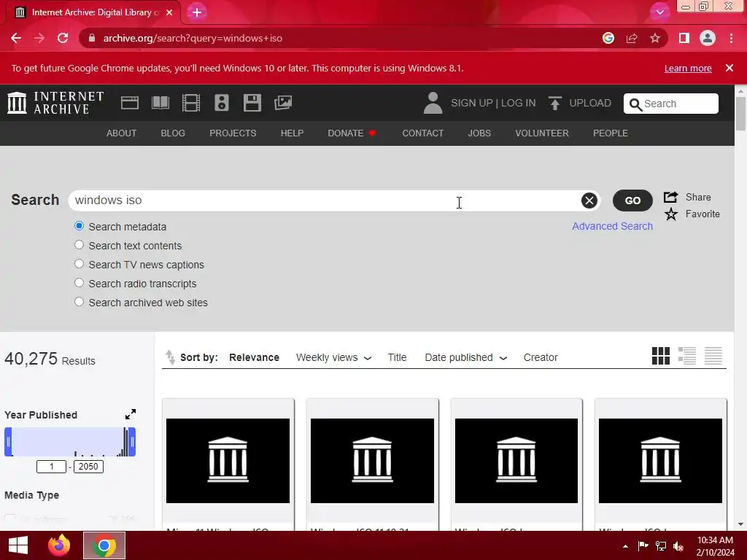The height and width of the screenshot is (560, 747).
Task: Sort results by Creator
Action: point(541,357)
